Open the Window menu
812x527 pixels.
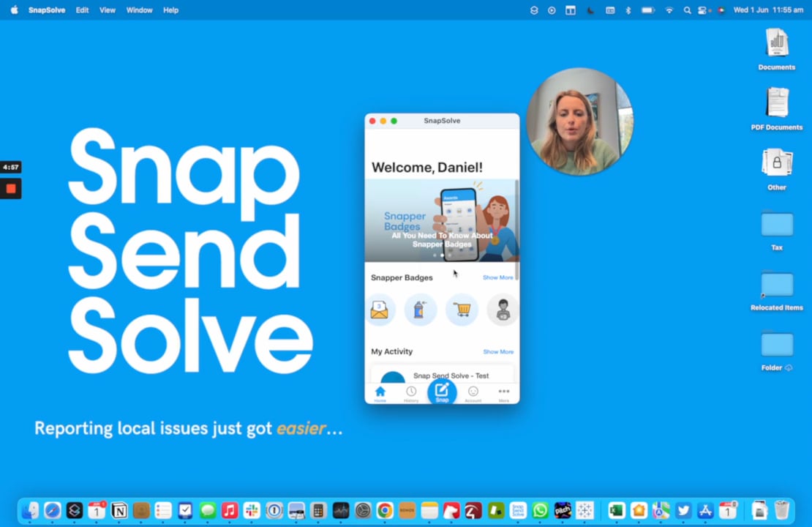point(139,10)
